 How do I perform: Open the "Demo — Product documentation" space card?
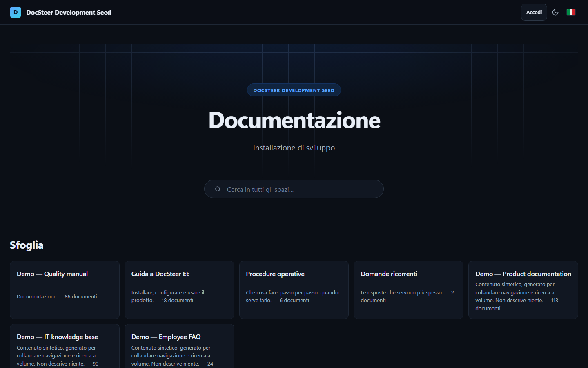[x=523, y=290]
